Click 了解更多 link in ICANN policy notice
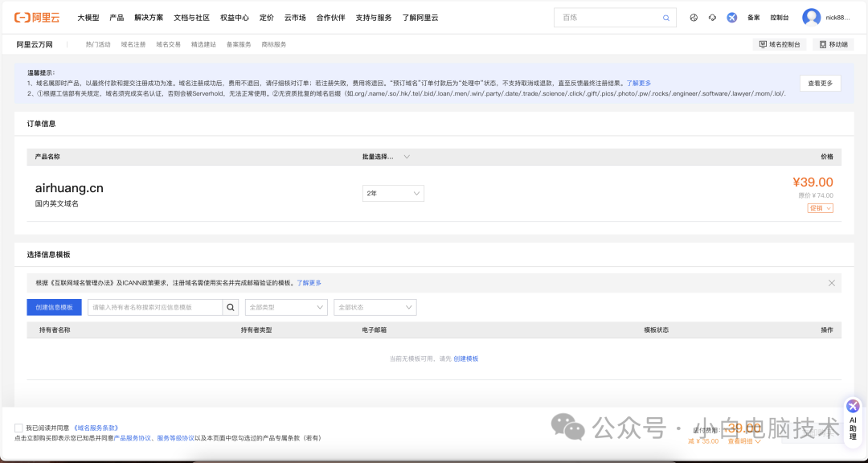The height and width of the screenshot is (463, 868). 309,283
